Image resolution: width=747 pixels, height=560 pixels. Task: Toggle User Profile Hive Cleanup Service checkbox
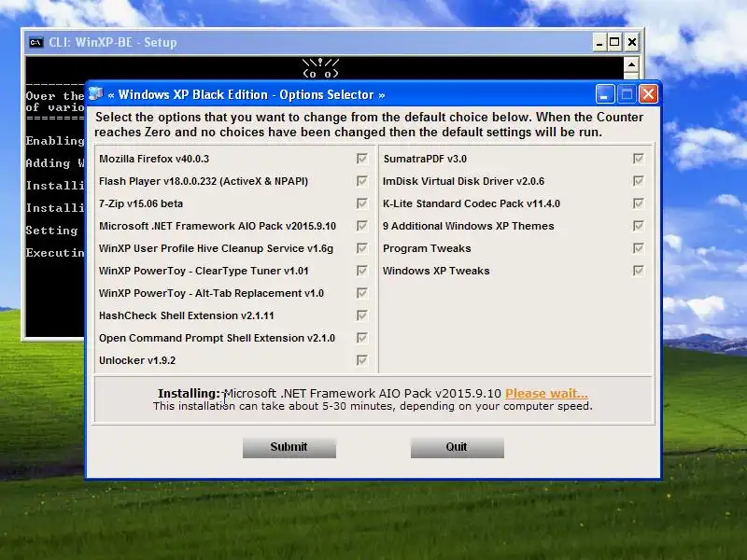coord(362,248)
